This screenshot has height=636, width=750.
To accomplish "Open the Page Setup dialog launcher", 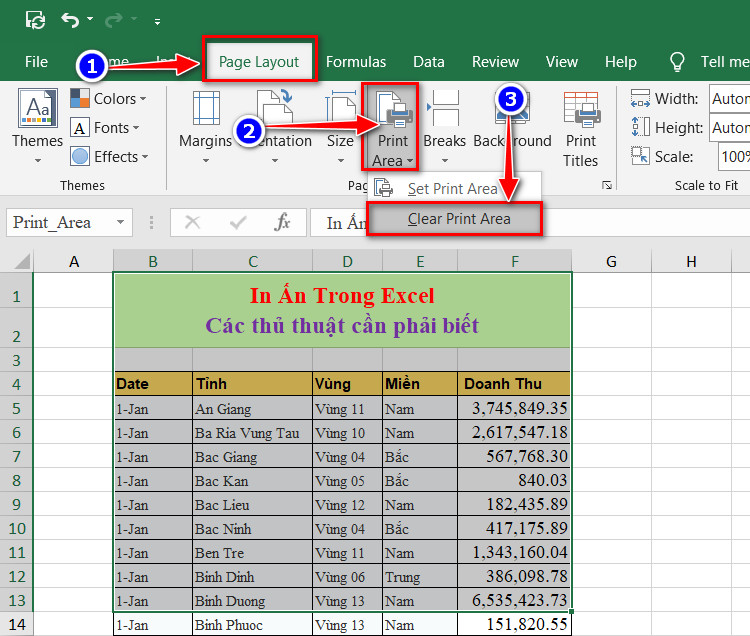I will click(607, 185).
